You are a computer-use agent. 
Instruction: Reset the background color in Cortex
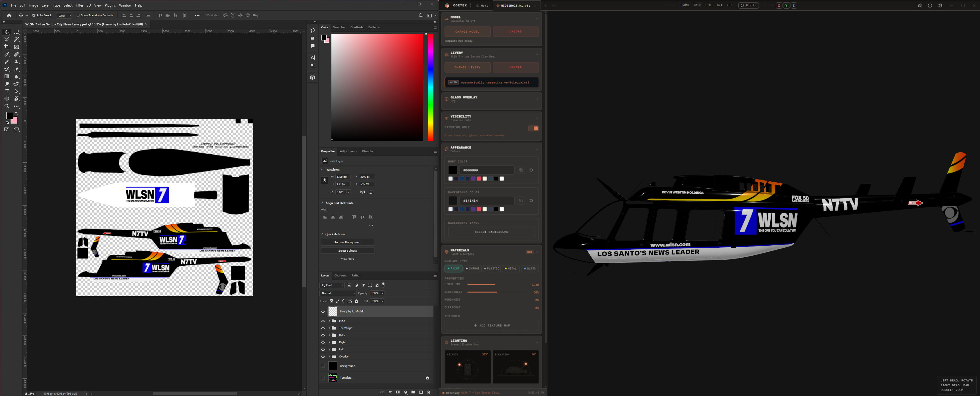(x=531, y=201)
